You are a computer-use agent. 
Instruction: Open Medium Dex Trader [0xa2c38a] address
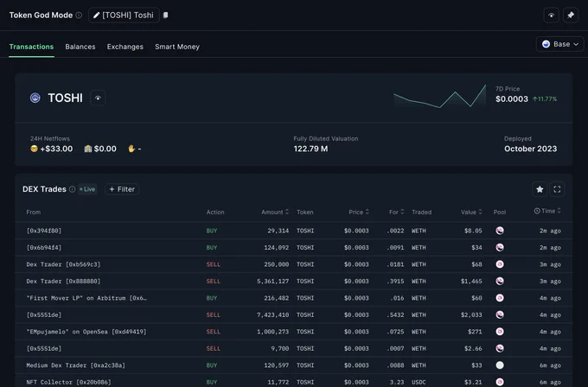click(76, 365)
